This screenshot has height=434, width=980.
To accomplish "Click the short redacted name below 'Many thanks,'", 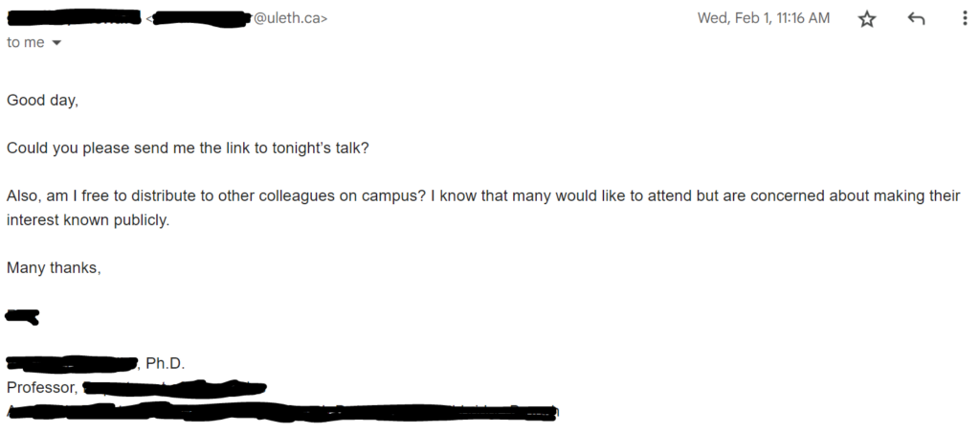I will coord(22,315).
